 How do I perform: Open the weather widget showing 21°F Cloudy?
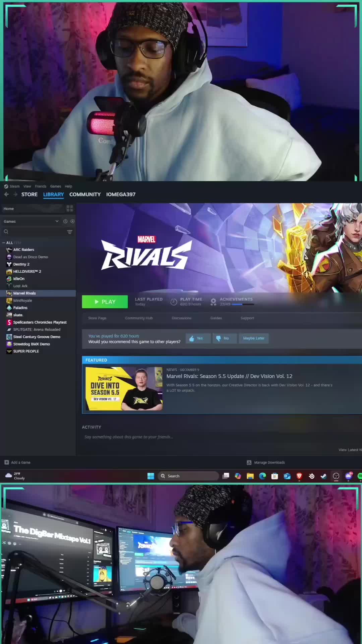[15, 476]
